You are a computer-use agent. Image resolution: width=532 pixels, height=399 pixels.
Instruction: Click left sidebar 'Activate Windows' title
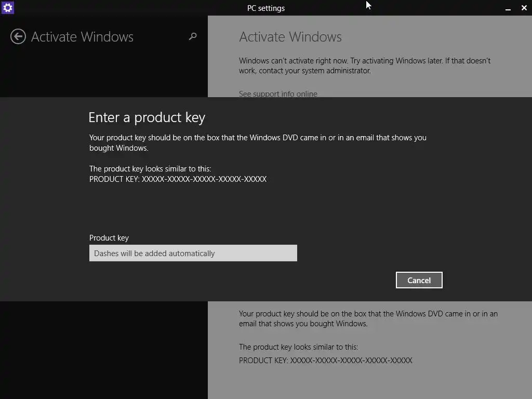pos(83,37)
